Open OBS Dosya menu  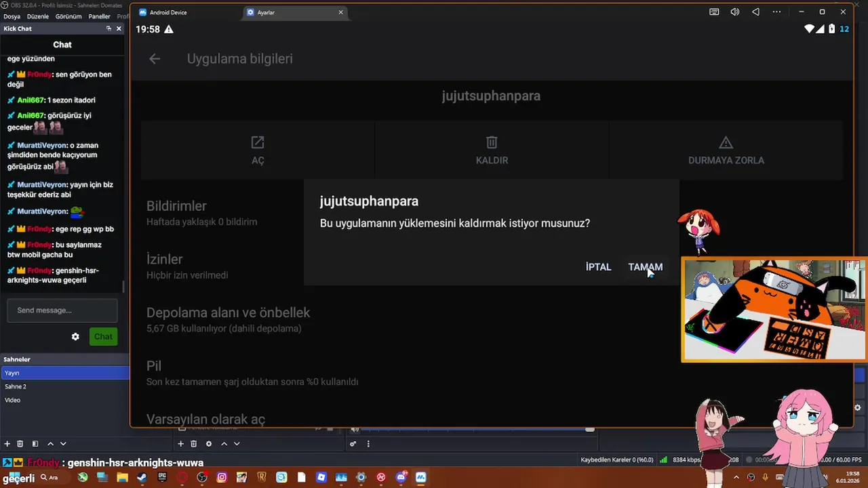tap(12, 16)
